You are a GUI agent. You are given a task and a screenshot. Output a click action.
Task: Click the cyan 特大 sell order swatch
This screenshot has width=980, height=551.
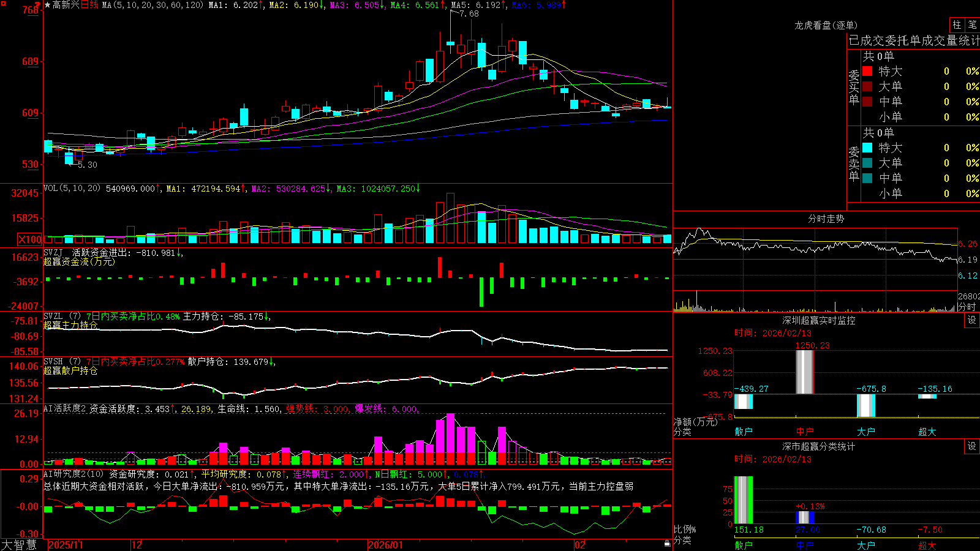867,148
